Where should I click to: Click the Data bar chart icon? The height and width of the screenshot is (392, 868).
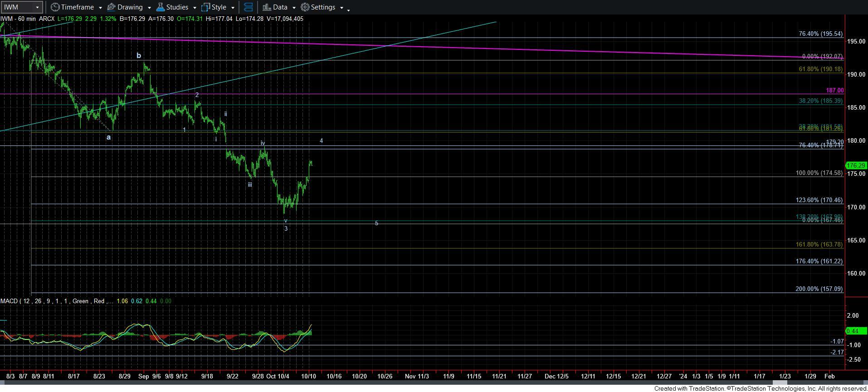click(267, 7)
